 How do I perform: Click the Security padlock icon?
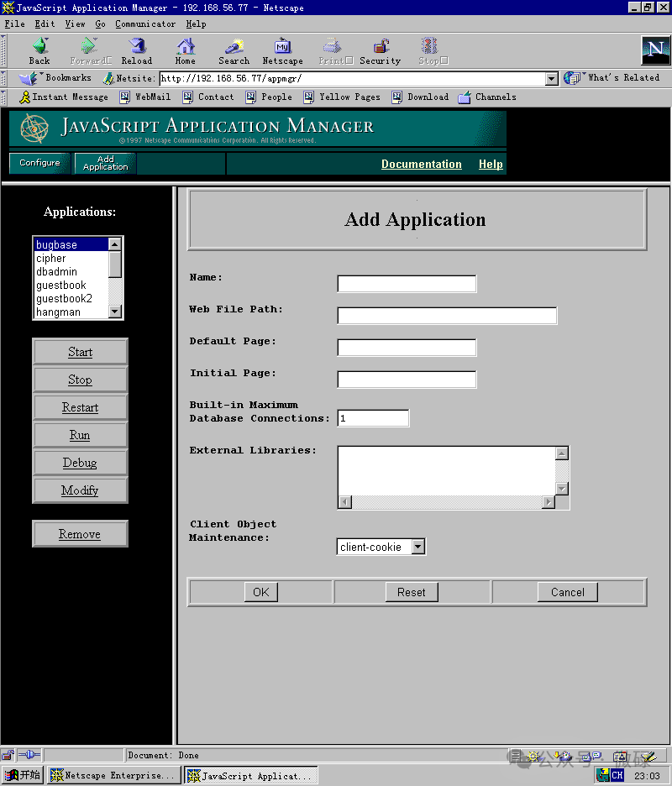380,50
